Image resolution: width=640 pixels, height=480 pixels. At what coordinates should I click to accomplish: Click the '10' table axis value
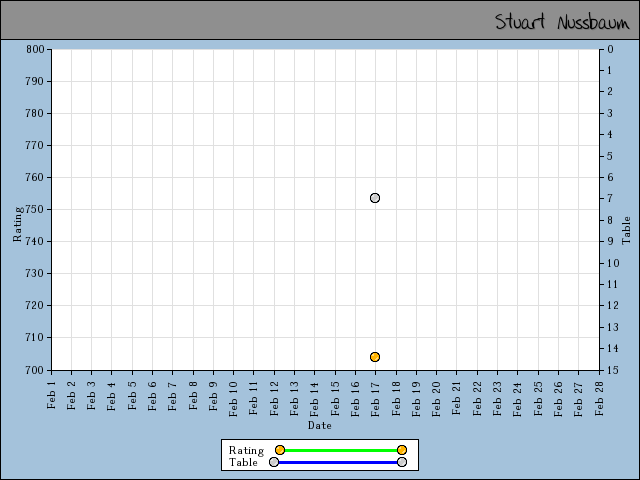[x=613, y=263]
